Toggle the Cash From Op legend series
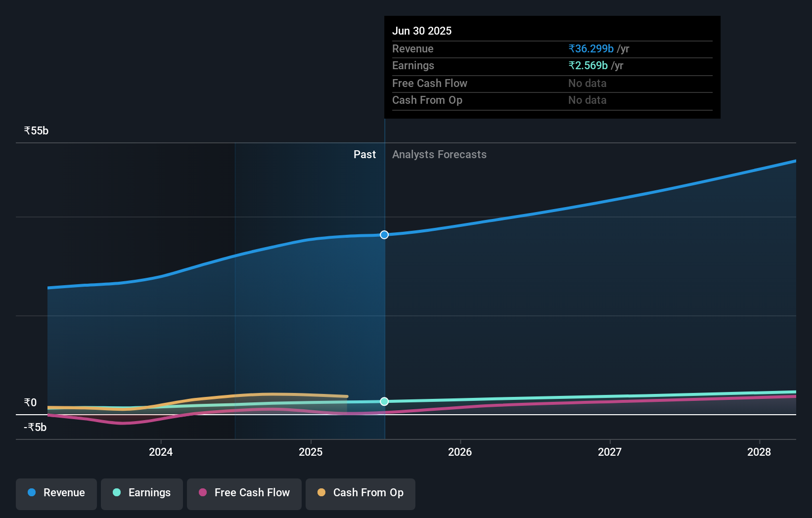 point(361,494)
